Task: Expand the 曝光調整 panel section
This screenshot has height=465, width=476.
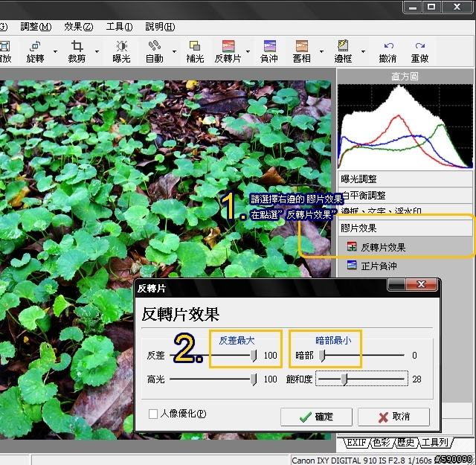Action: [x=405, y=179]
